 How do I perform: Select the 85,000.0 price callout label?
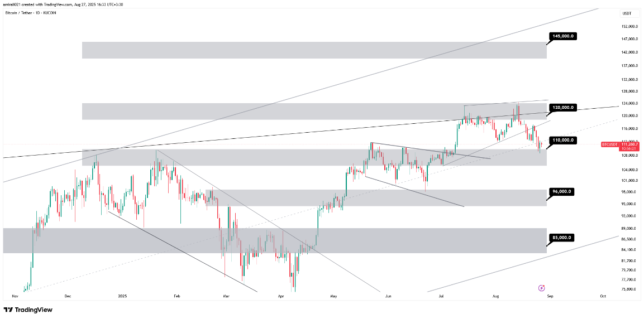(562, 237)
